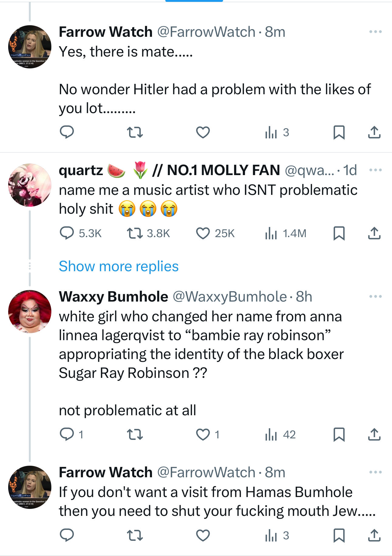Image resolution: width=392 pixels, height=556 pixels.
Task: Share Waxxy Bumhole's tweet
Action: pyautogui.click(x=374, y=434)
